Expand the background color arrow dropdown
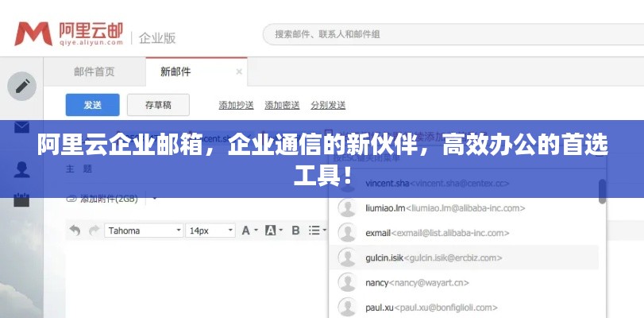This screenshot has width=644, height=318. (281, 231)
